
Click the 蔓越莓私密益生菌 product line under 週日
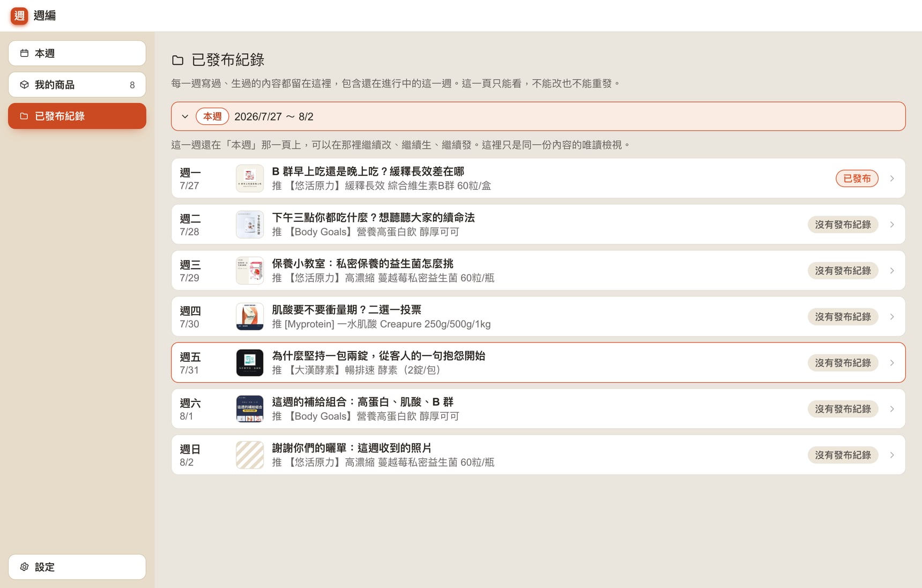(x=383, y=463)
